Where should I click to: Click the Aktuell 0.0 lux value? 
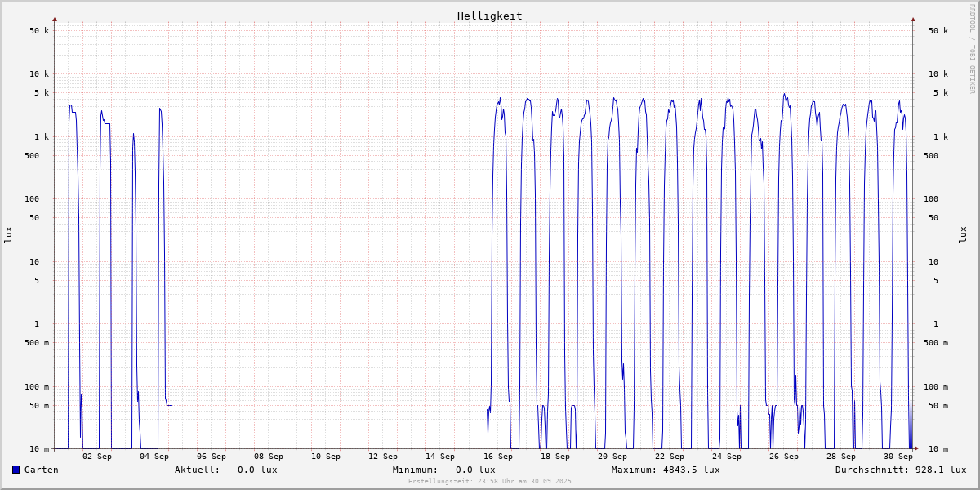click(257, 470)
